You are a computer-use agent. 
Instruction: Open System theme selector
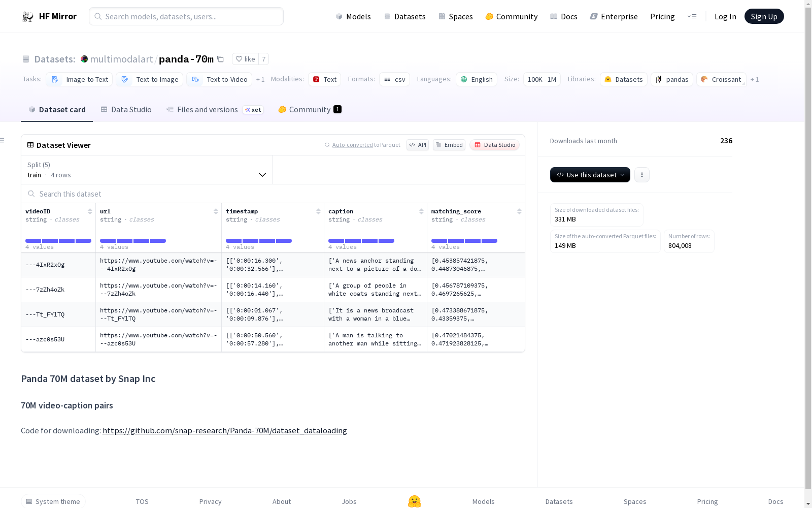tap(53, 501)
